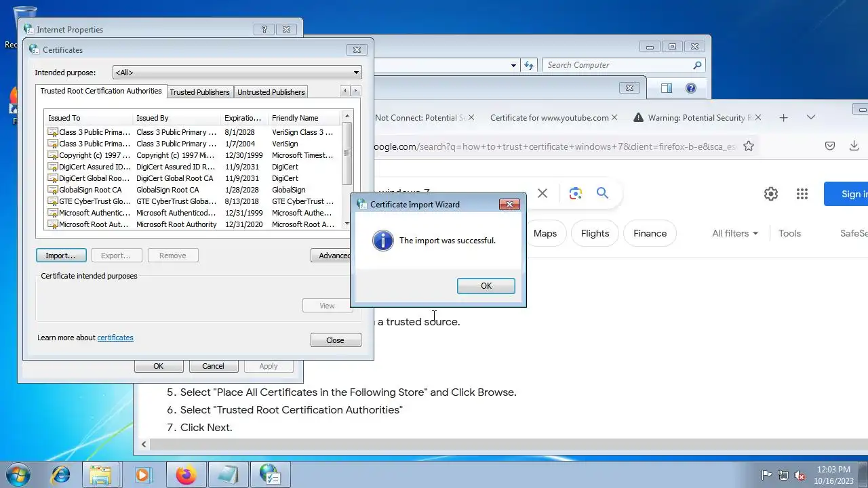Select the Flights search filter
Viewport: 868px width, 488px height.
(x=595, y=233)
